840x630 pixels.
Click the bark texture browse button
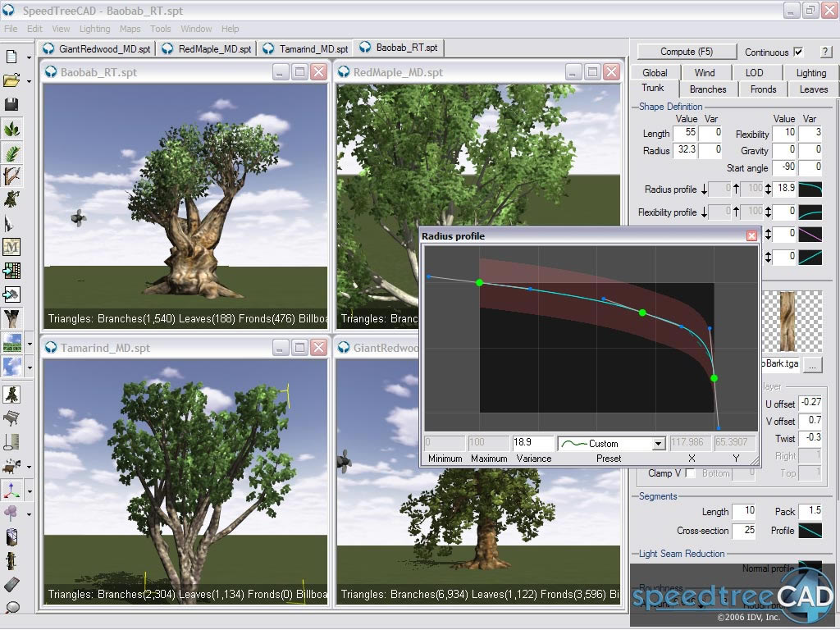tap(813, 365)
